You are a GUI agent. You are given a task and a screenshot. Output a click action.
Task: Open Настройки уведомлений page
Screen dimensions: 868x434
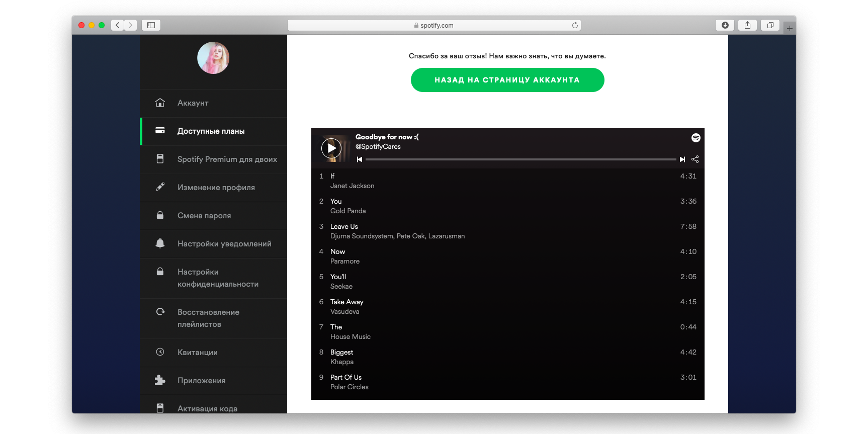(x=214, y=244)
